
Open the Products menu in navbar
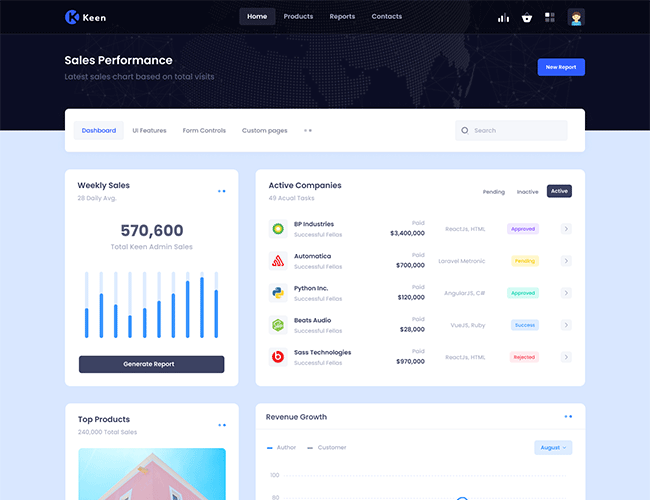pos(298,17)
